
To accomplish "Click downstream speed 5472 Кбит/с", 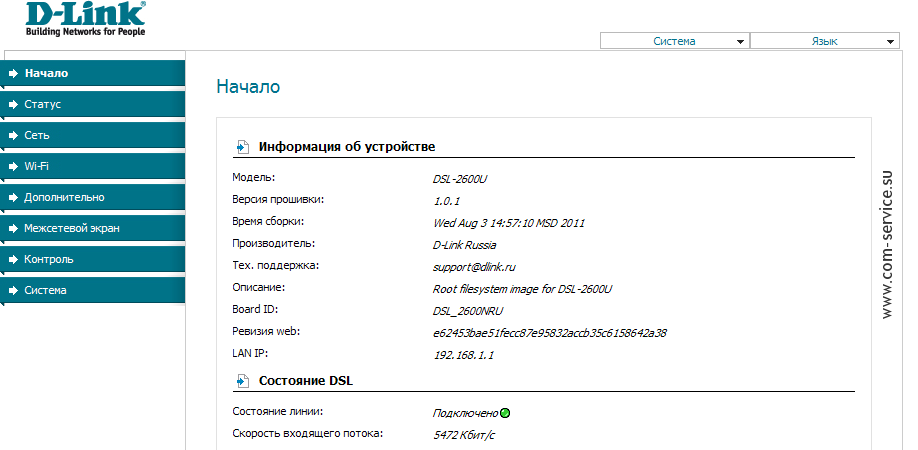I will point(465,435).
